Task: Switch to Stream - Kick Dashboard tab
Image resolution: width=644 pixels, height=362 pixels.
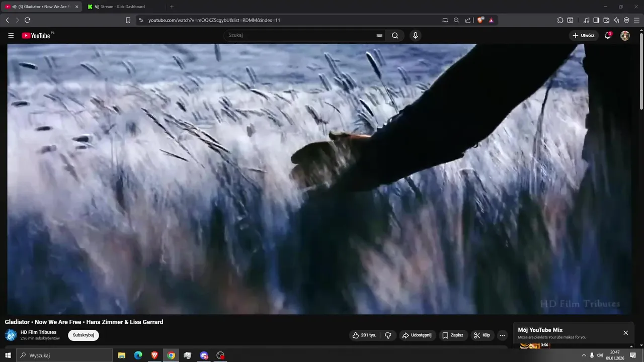Action: pyautogui.click(x=123, y=7)
